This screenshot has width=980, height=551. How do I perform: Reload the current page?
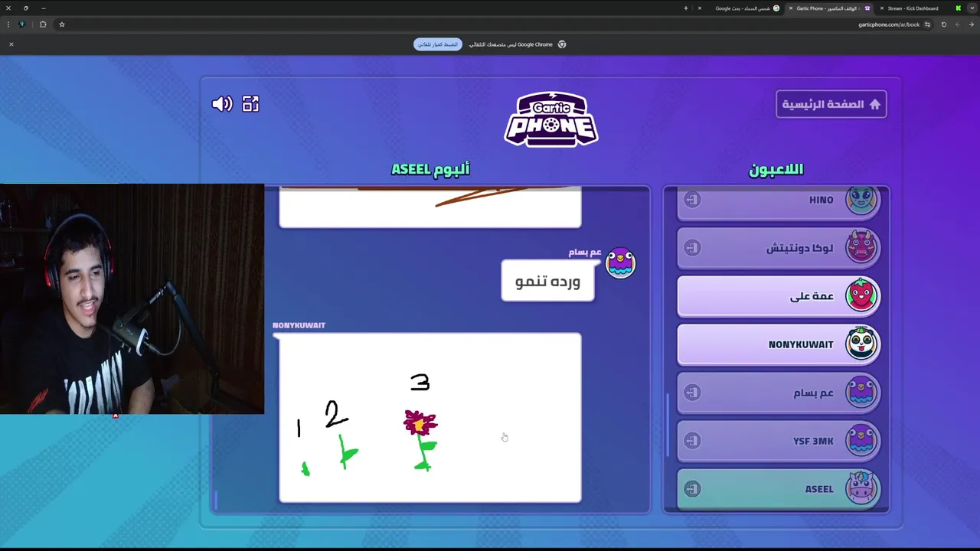click(x=943, y=24)
